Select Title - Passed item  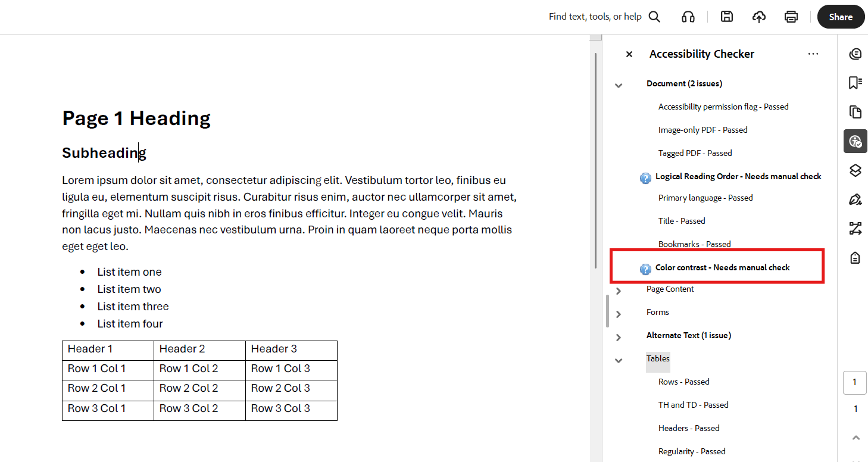coord(682,221)
